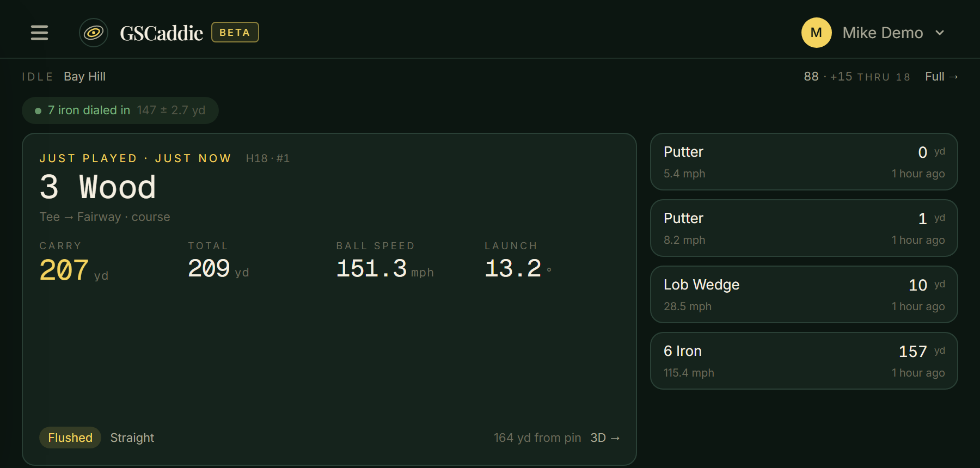Click the GSCaddie swirl logo icon
This screenshot has width=980, height=468.
pyautogui.click(x=94, y=33)
